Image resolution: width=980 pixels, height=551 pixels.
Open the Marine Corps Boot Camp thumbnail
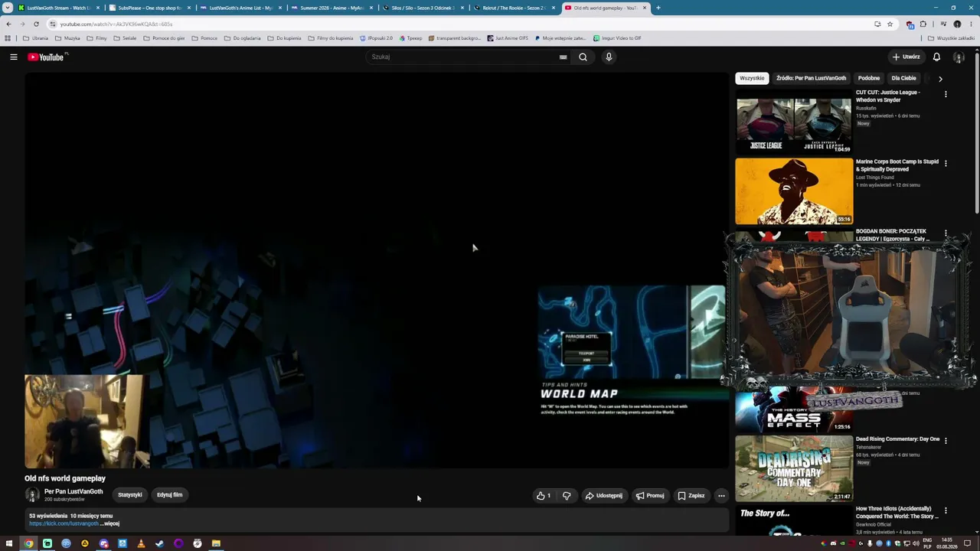(794, 191)
